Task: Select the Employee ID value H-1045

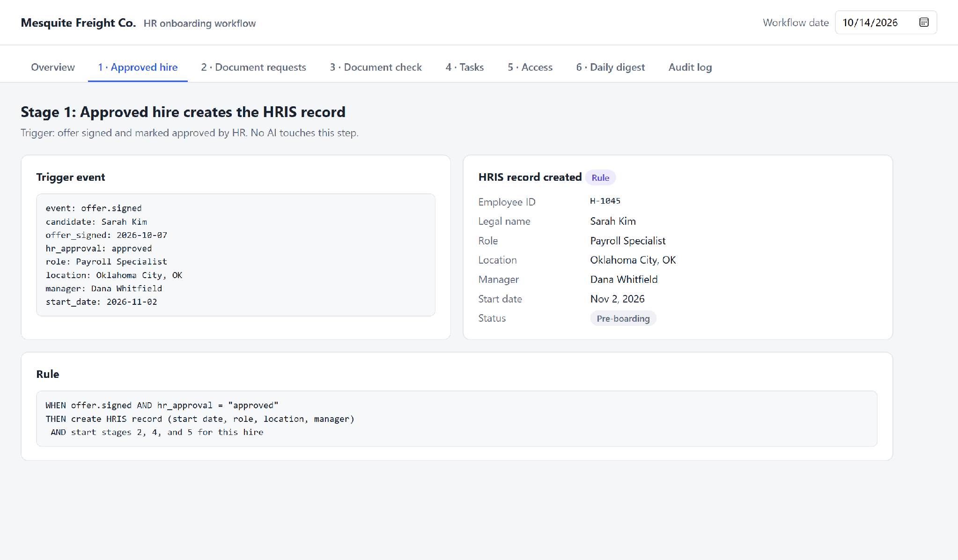Action: click(x=605, y=201)
